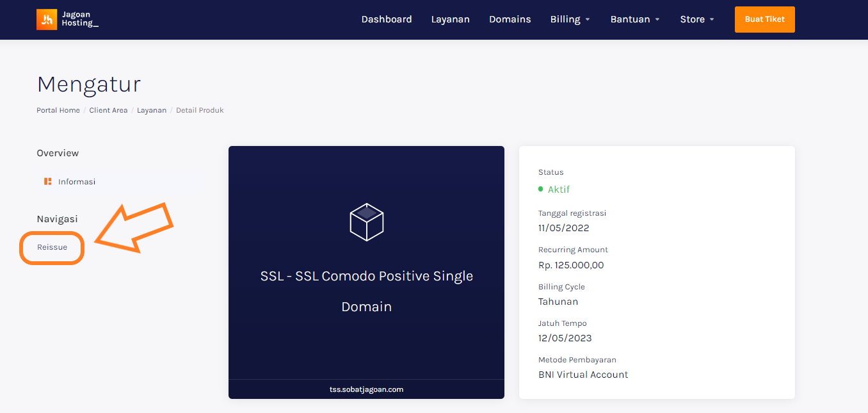
Task: Click the Layanan breadcrumb link
Action: [152, 110]
